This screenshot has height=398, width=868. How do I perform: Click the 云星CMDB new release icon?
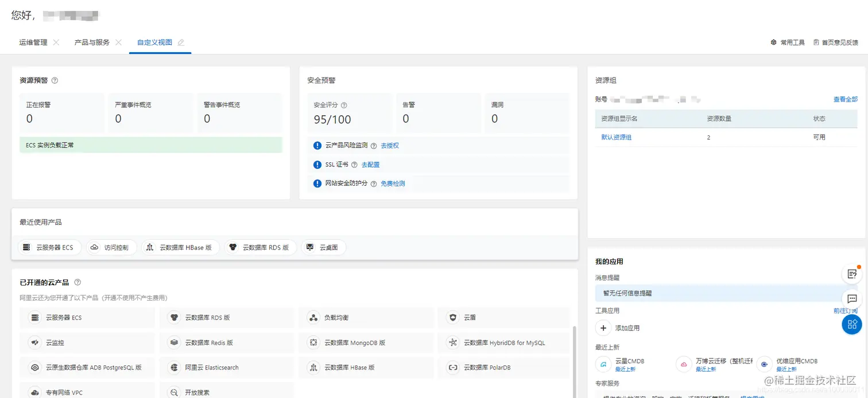603,364
